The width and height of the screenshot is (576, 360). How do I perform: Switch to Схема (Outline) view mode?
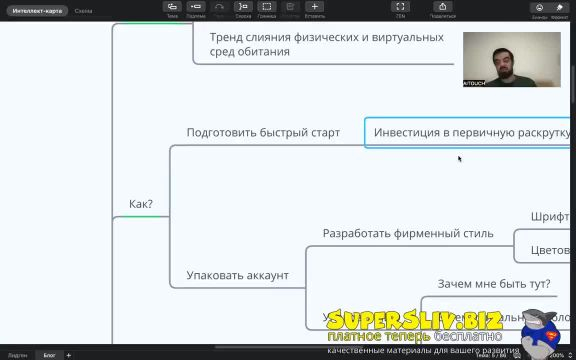(x=83, y=11)
